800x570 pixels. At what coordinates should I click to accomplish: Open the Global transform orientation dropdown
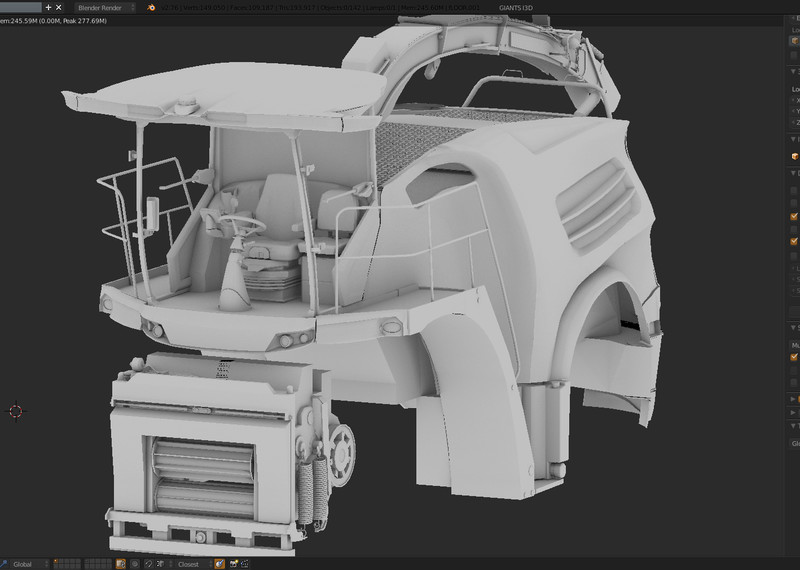(x=28, y=564)
